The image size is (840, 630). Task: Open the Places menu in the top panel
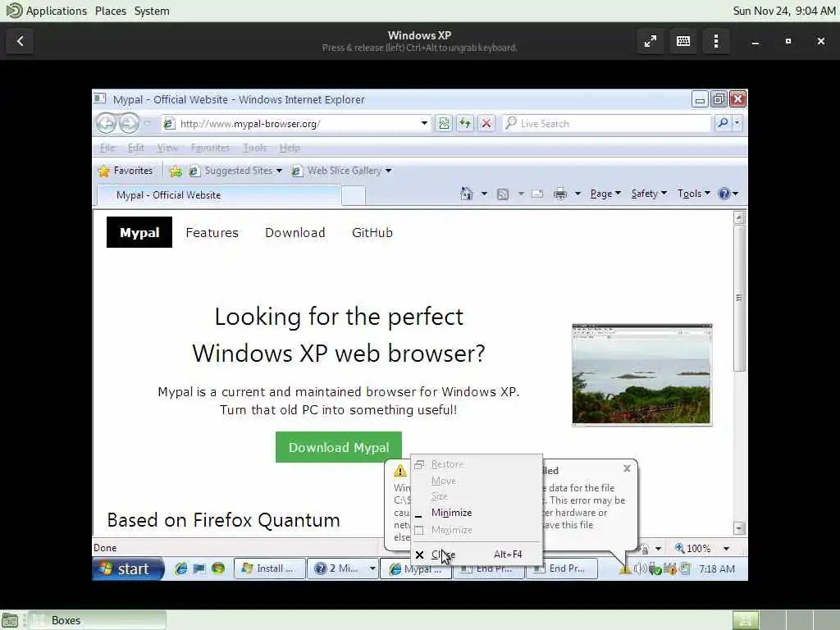111,11
